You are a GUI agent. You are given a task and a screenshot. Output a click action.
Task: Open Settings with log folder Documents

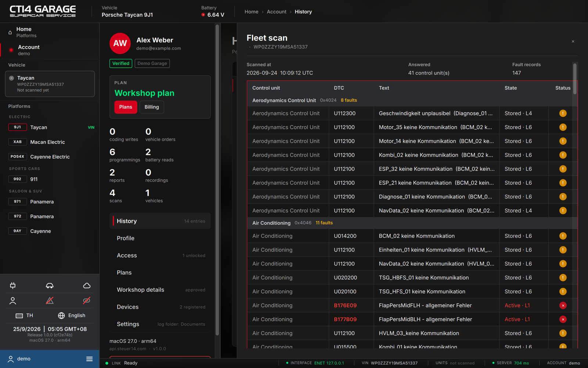[160, 324]
